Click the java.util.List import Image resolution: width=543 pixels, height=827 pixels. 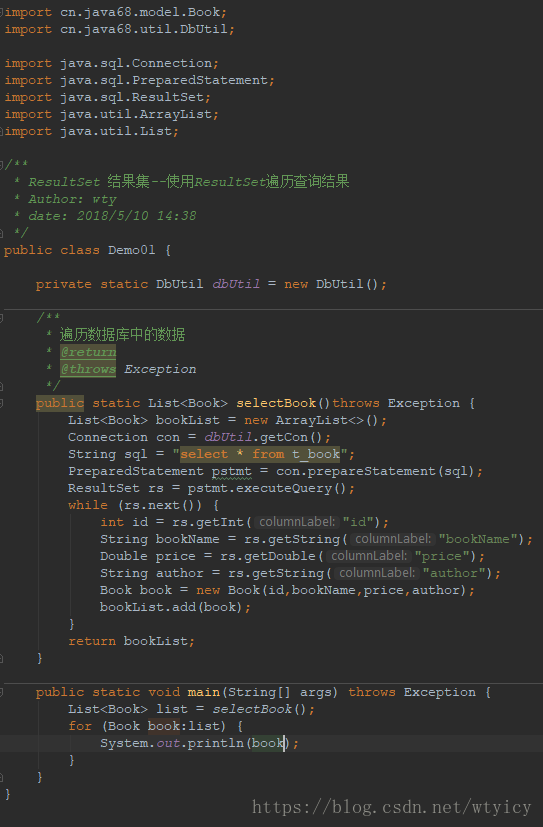click(115, 131)
